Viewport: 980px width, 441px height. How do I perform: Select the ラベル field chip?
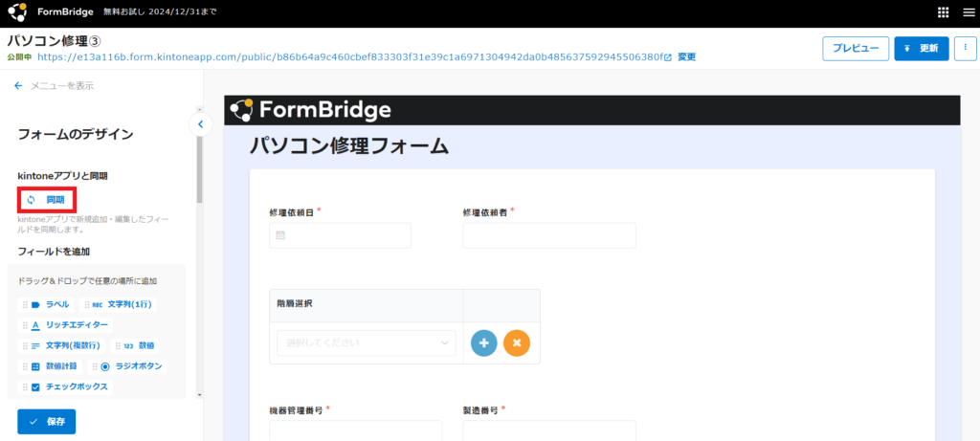[x=50, y=304]
